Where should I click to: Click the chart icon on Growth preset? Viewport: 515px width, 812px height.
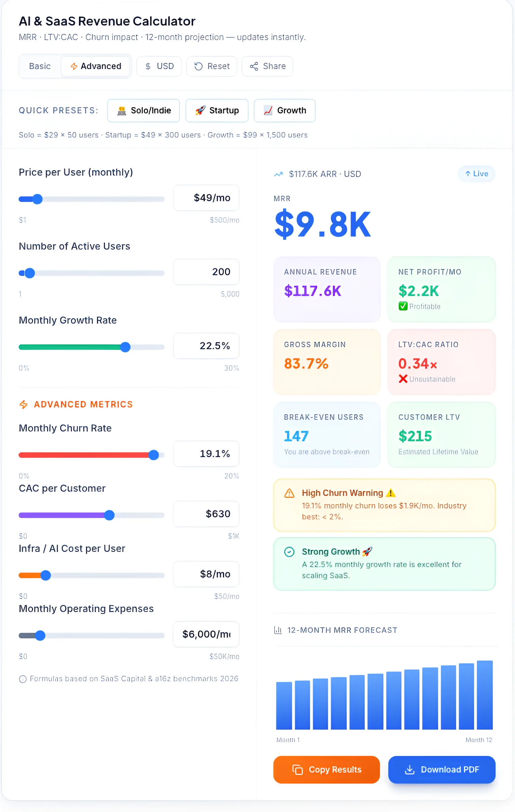[268, 110]
